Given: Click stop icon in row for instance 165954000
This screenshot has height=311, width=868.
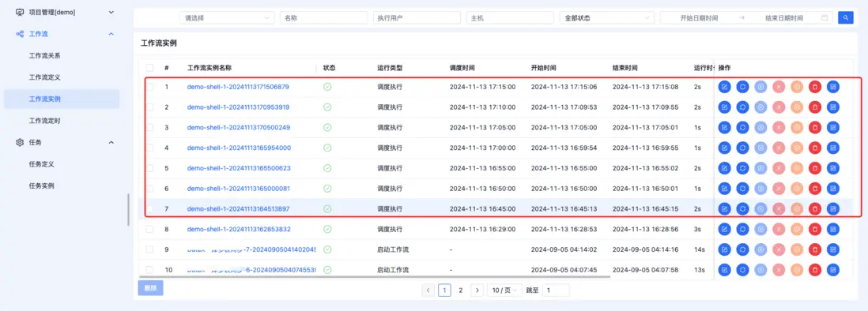Looking at the screenshot, I should [779, 148].
